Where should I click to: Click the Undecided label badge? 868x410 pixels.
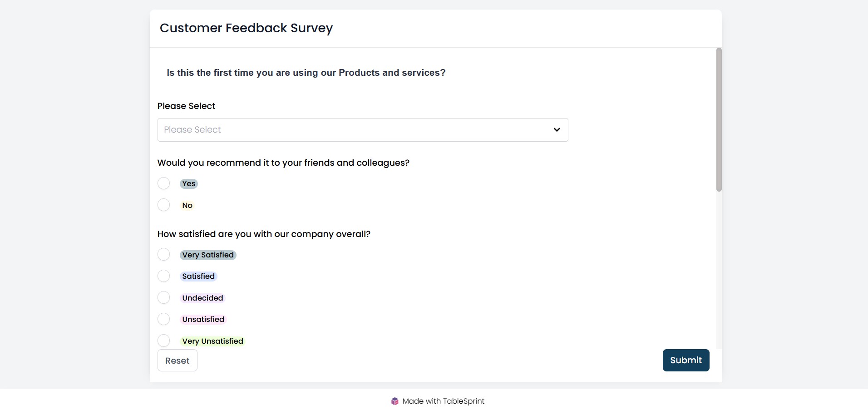(203, 298)
